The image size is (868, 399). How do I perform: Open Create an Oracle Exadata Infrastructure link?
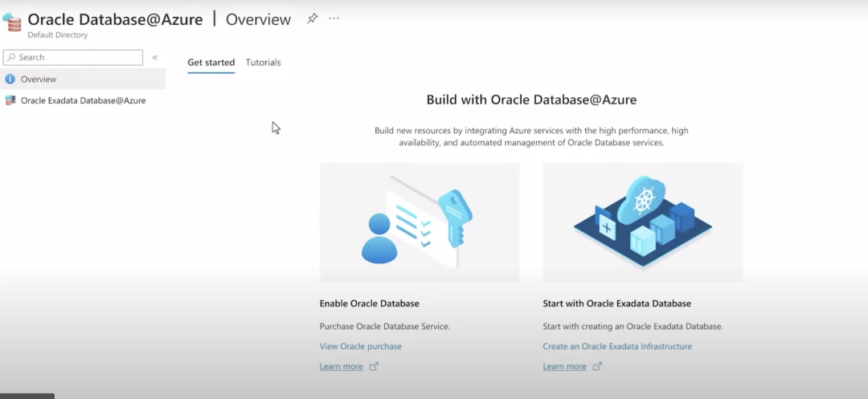pyautogui.click(x=617, y=347)
